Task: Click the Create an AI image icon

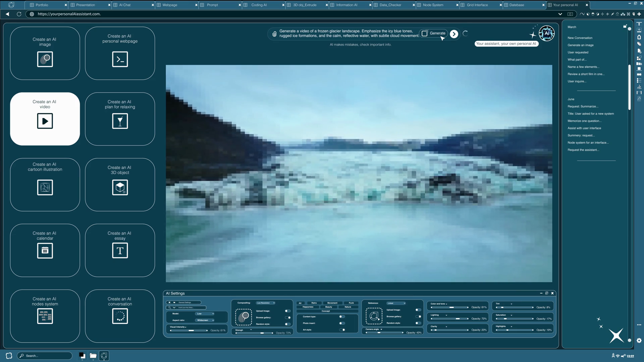Action: point(45,59)
